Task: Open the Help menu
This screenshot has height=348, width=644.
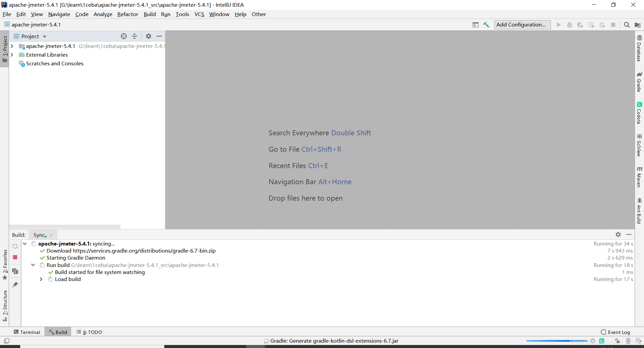Action: tap(240, 14)
